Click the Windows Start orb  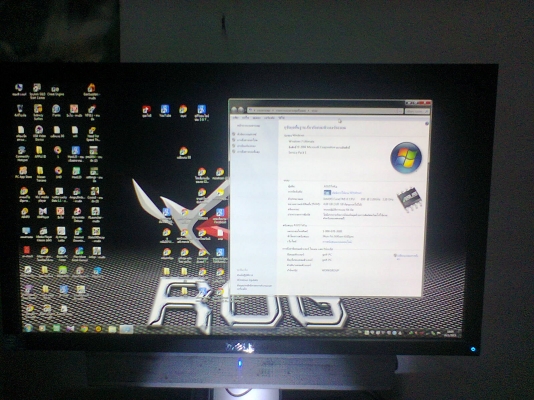pyautogui.click(x=28, y=328)
